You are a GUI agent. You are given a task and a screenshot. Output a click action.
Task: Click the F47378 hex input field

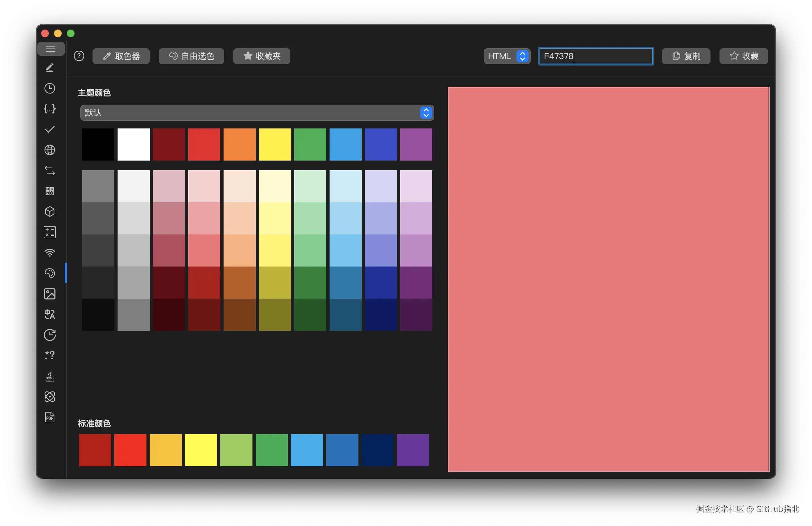pyautogui.click(x=596, y=56)
